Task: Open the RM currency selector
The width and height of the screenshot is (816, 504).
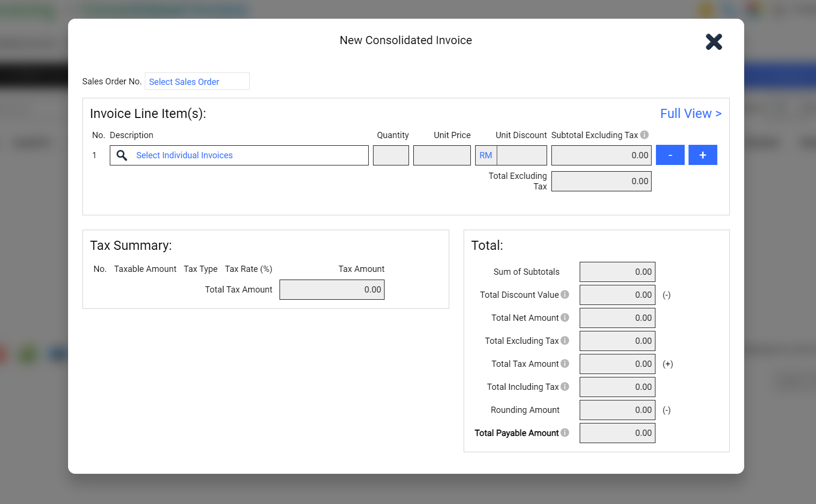Action: click(x=485, y=155)
